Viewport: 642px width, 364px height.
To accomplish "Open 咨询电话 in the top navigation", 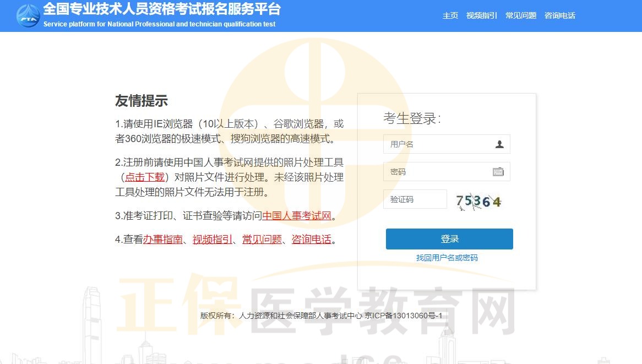I will coord(559,16).
